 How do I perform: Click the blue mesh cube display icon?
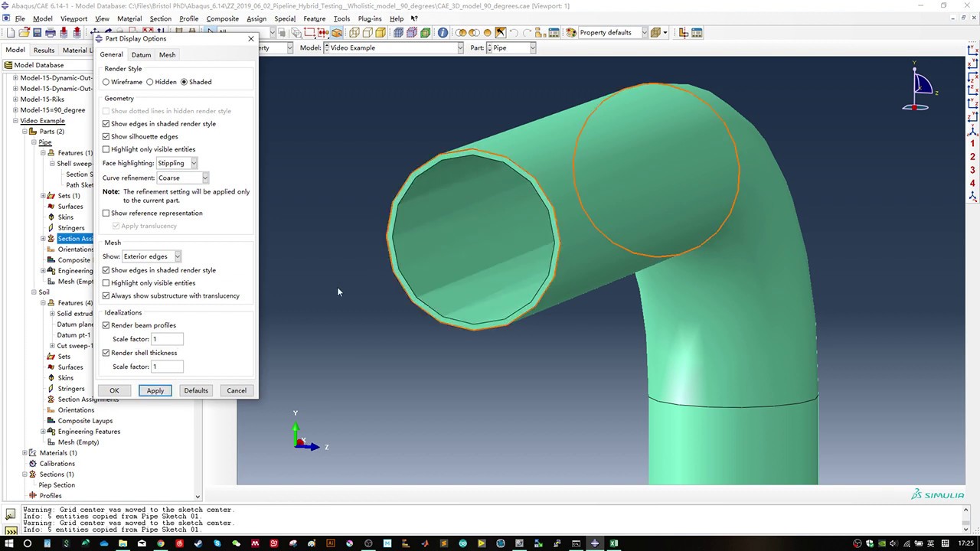click(x=398, y=32)
